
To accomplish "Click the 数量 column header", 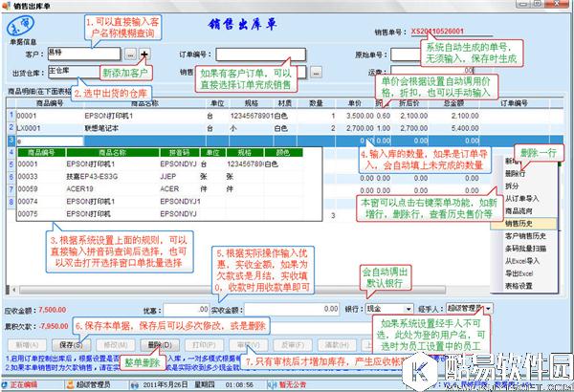I will 316,103.
